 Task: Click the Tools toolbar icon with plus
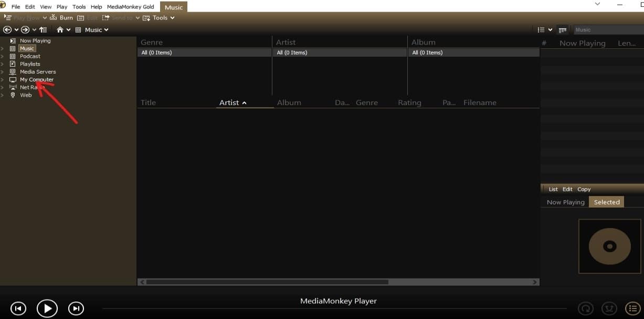click(x=146, y=17)
